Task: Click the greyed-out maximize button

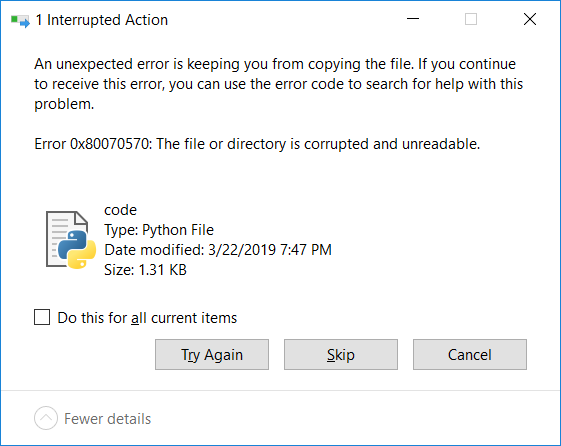Action: point(471,19)
